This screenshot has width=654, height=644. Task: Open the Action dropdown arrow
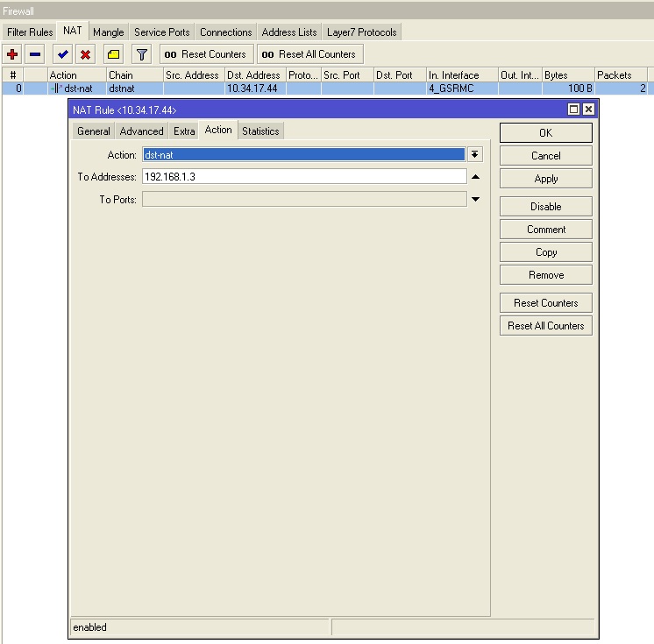tap(474, 154)
